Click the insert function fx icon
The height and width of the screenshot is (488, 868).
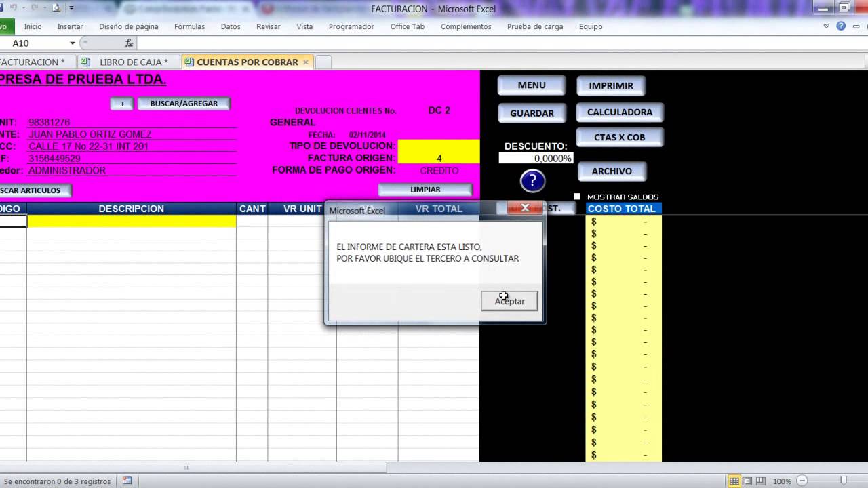129,43
